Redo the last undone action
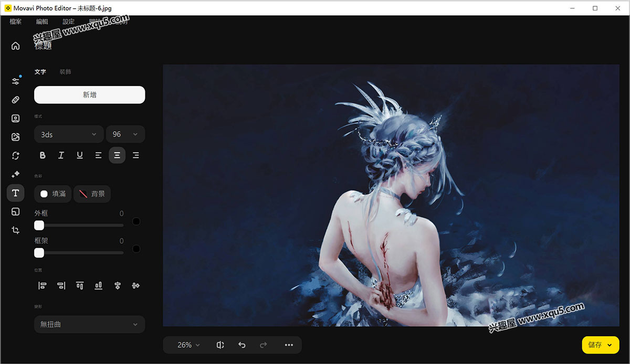Screen dimensions: 630x364 click(264, 345)
